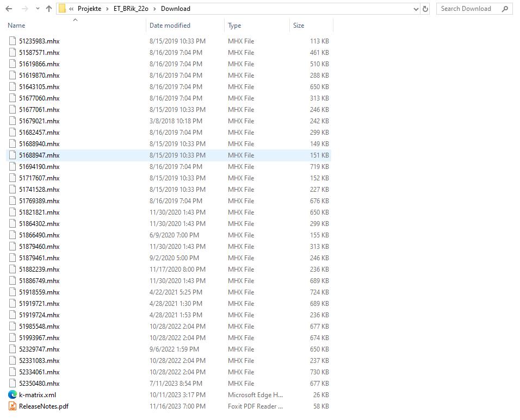Click the file icon of 51769389.mhx
The width and height of the screenshot is (520, 420).
[x=13, y=200]
